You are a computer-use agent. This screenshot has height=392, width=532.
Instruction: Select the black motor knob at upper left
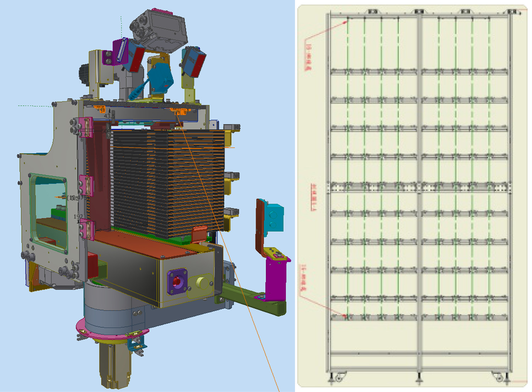tap(84, 74)
